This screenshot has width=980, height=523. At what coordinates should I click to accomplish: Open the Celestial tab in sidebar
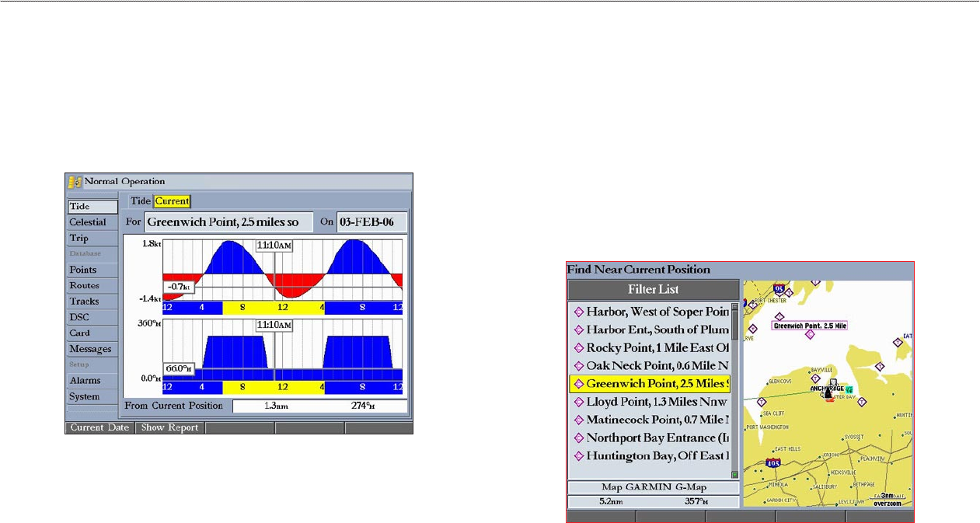[88, 222]
